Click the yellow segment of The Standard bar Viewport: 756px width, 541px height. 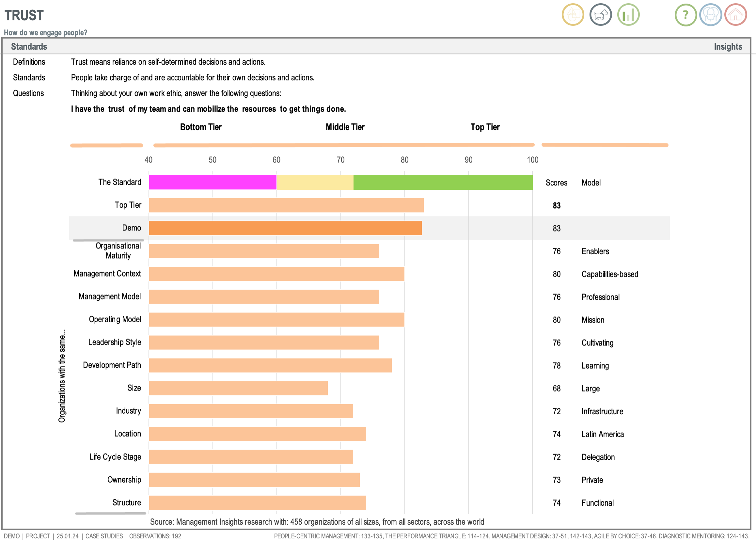point(315,182)
